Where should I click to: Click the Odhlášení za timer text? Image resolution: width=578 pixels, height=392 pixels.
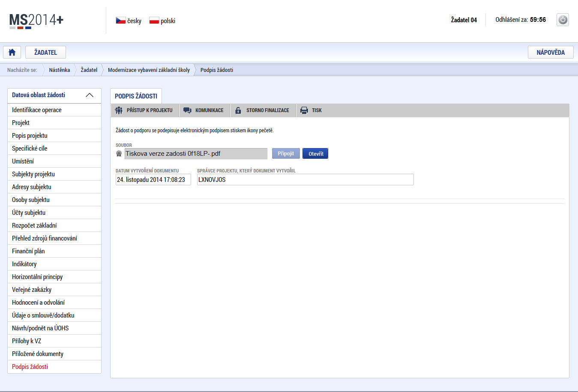(521, 20)
